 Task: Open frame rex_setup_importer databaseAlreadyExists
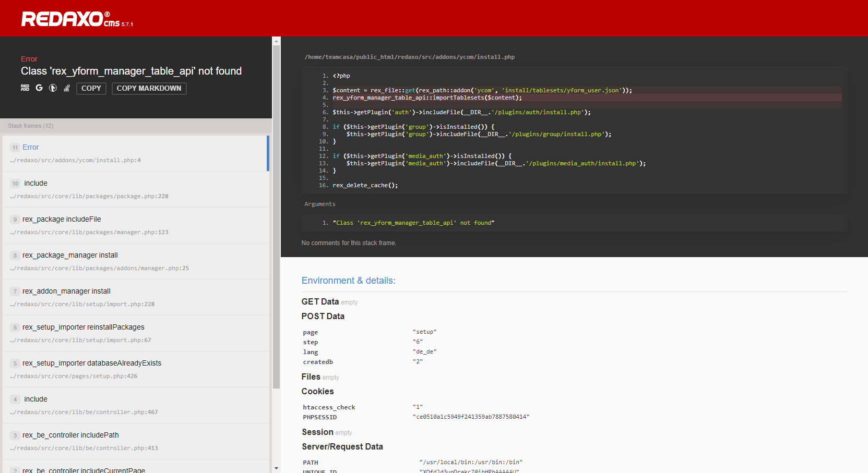(x=136, y=369)
